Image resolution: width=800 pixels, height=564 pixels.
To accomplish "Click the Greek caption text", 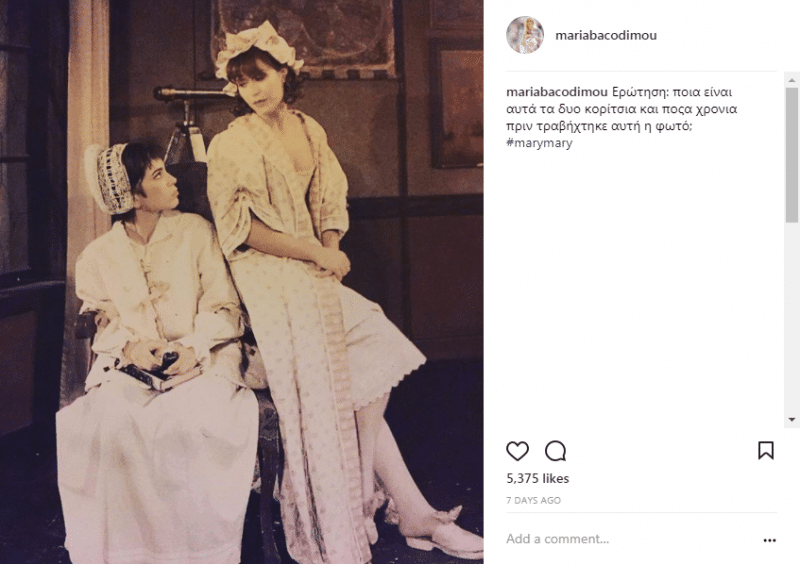I will click(621, 109).
